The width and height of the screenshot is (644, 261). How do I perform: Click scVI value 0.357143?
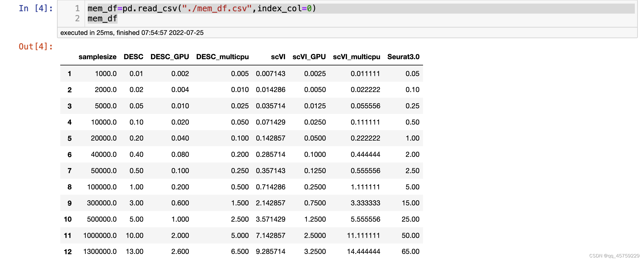(271, 171)
